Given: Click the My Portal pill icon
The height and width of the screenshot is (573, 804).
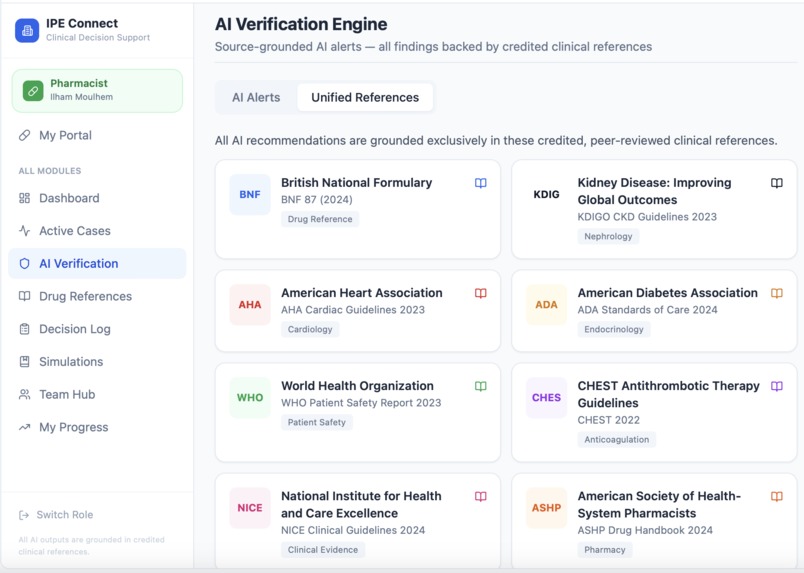Looking at the screenshot, I should (x=24, y=135).
